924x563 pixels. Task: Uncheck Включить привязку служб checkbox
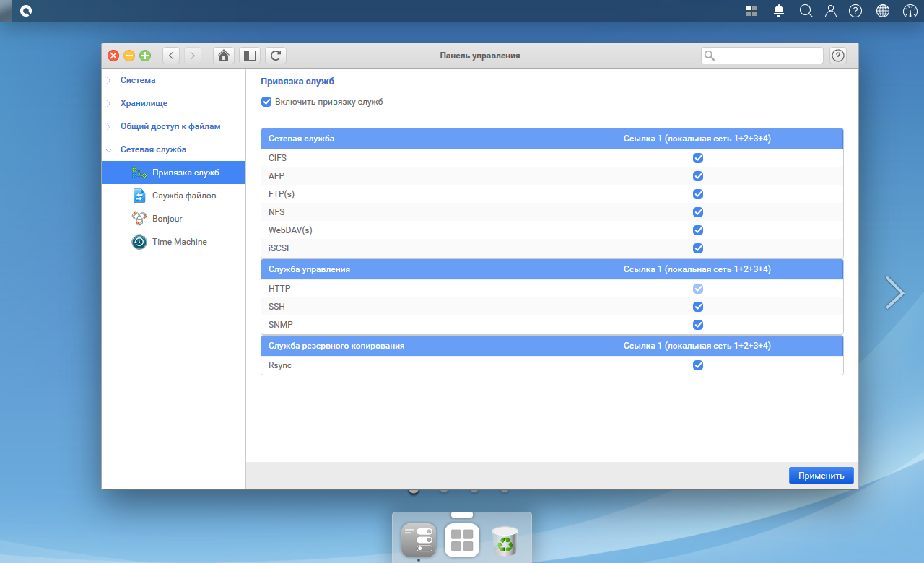click(266, 102)
